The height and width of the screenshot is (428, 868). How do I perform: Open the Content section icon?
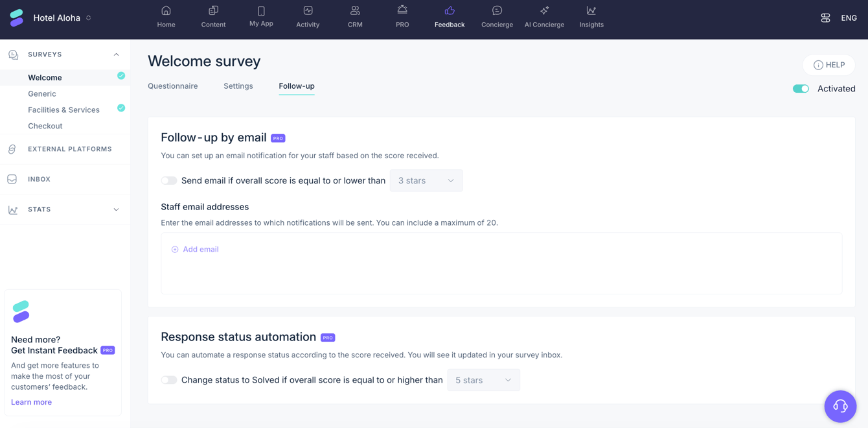coord(213,10)
